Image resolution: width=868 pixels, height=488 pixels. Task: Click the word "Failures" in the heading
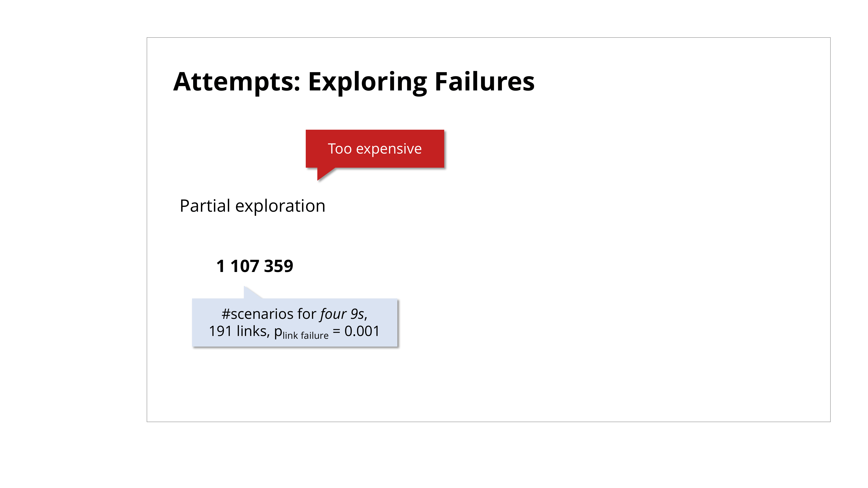point(484,82)
